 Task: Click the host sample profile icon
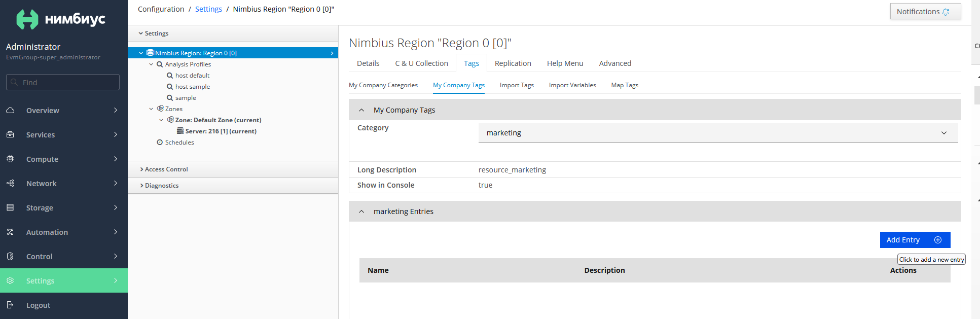170,87
